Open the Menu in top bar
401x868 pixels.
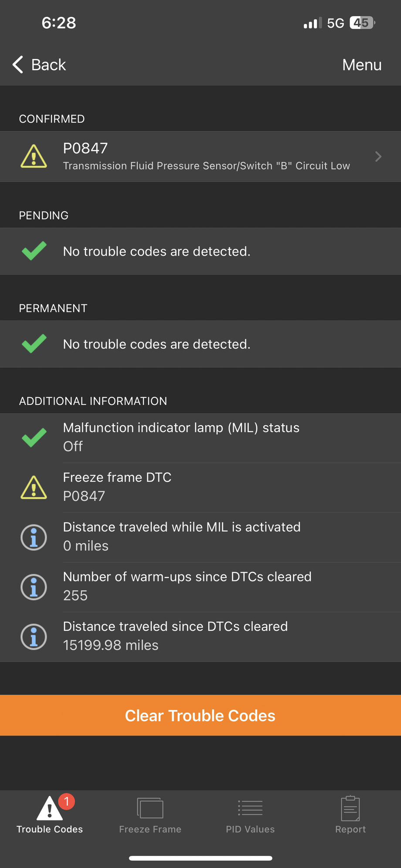tap(361, 65)
